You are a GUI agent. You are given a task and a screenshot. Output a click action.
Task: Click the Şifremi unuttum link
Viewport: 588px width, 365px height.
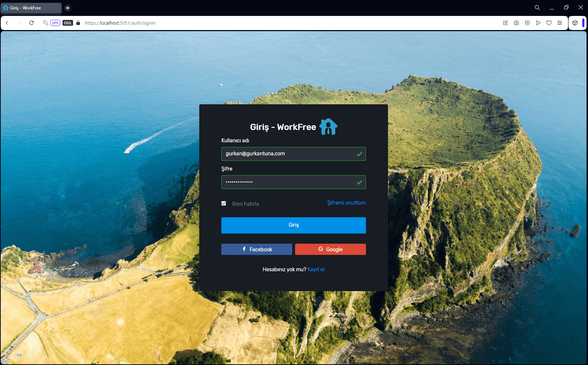coord(346,203)
